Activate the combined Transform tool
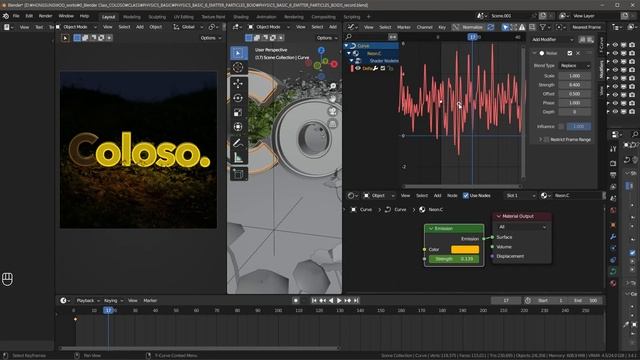The height and width of the screenshot is (360, 640). [x=238, y=127]
